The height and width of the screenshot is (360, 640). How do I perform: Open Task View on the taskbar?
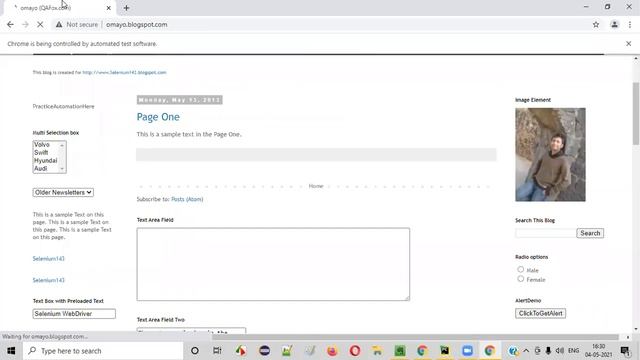click(x=217, y=351)
